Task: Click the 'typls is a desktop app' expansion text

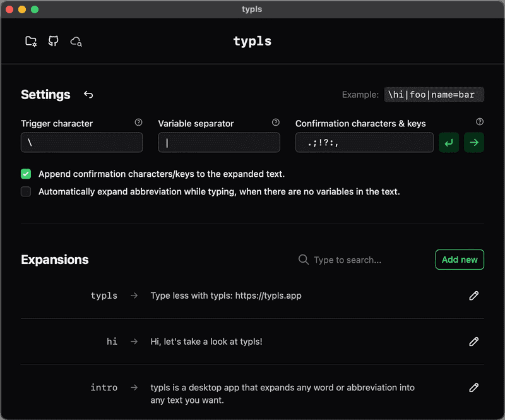Action: (x=282, y=393)
